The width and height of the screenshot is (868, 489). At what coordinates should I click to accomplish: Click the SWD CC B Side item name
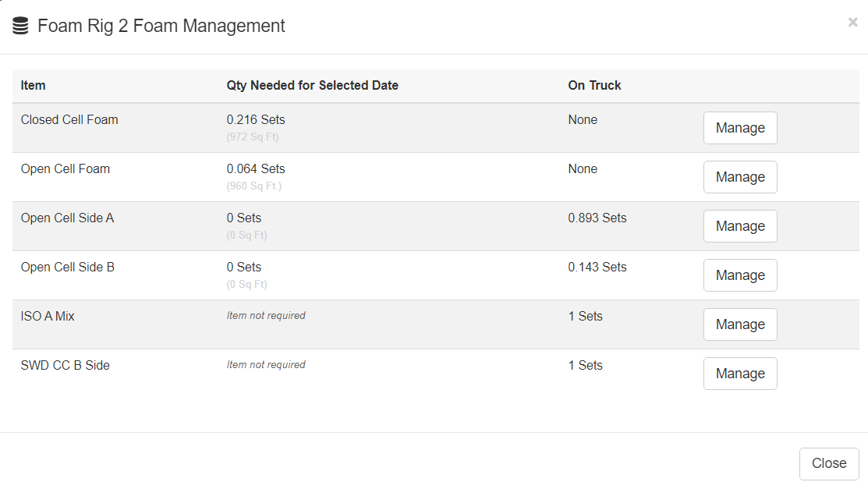coord(65,366)
